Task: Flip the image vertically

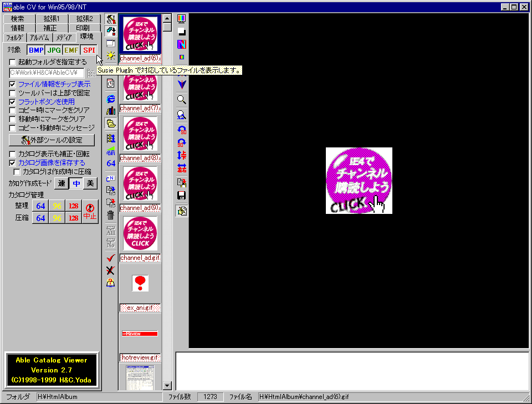Action: click(182, 155)
